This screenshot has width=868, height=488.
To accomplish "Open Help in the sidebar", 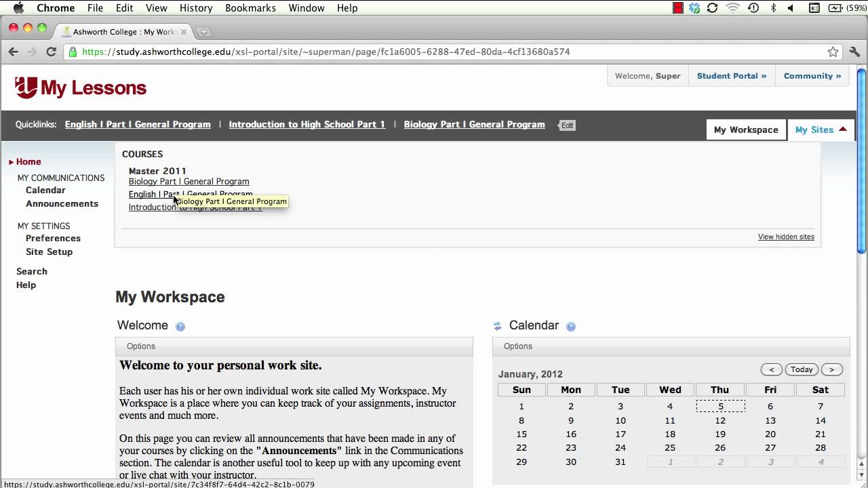I will point(26,285).
